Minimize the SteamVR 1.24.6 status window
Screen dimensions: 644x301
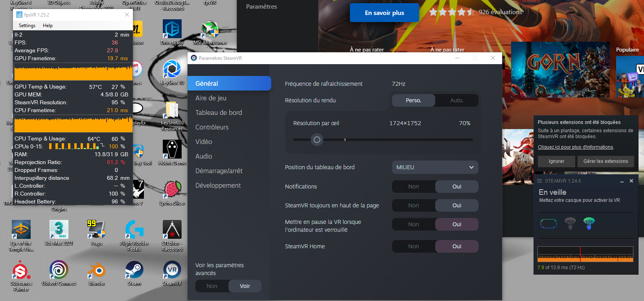pyautogui.click(x=622, y=181)
